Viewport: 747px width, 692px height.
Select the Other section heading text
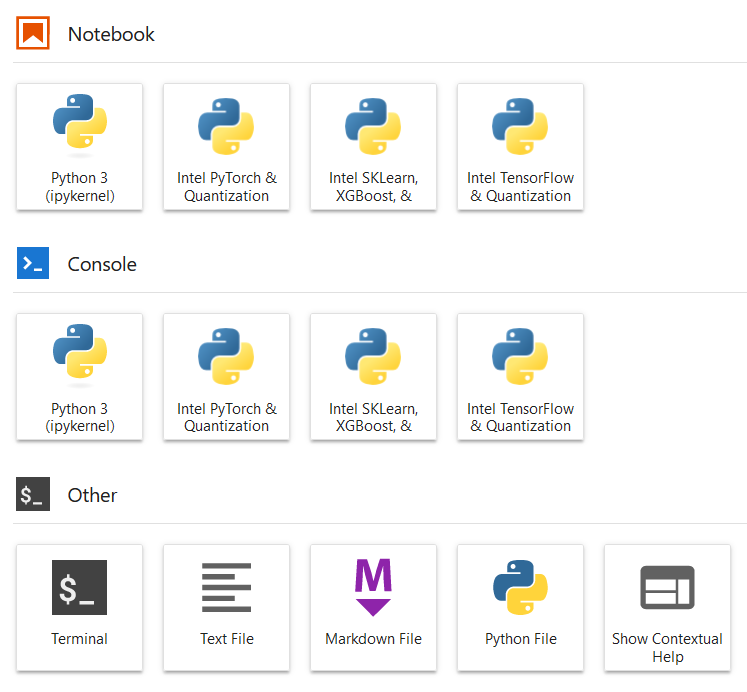92,495
